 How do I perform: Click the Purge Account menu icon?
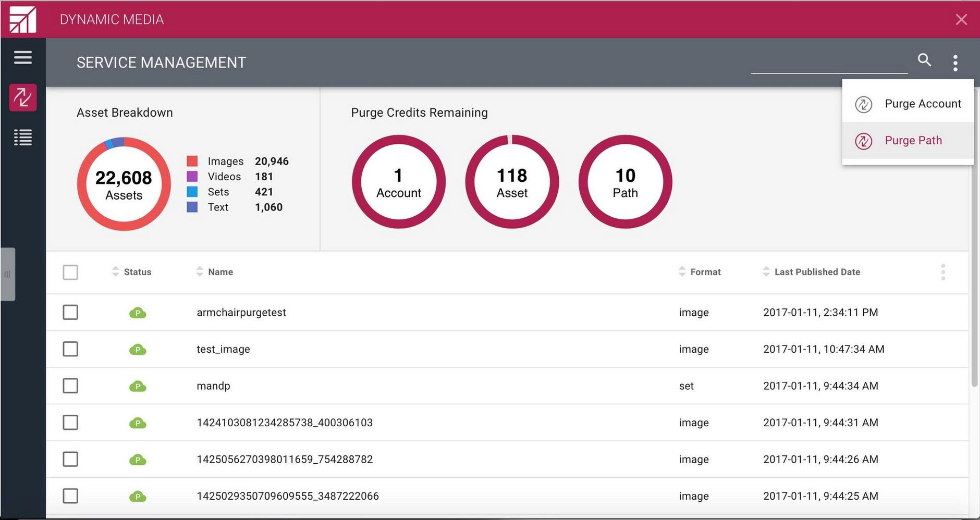pos(863,104)
